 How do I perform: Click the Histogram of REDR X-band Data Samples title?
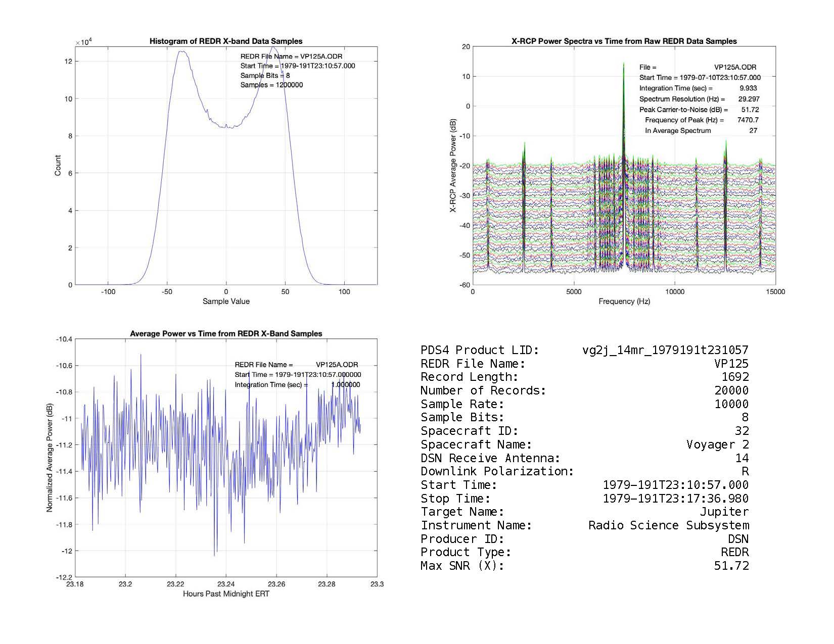click(x=226, y=41)
